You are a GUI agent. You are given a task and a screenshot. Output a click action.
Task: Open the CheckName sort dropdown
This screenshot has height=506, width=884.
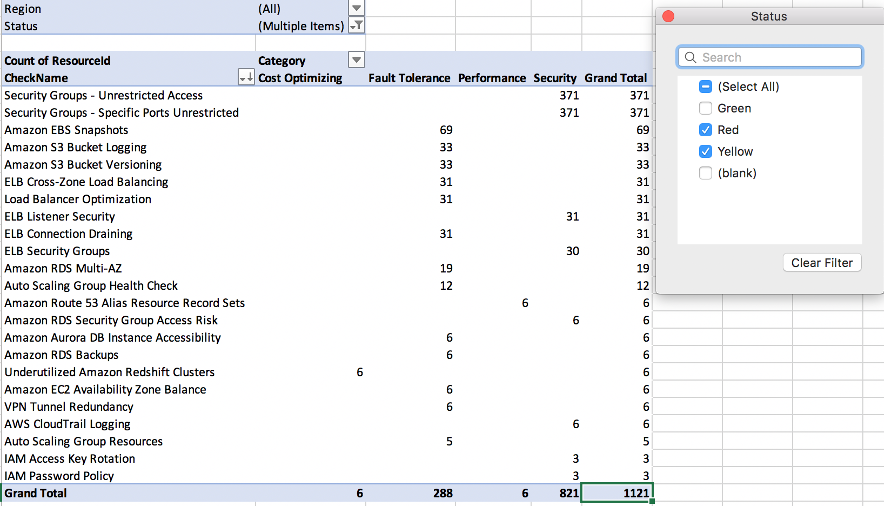tap(246, 77)
